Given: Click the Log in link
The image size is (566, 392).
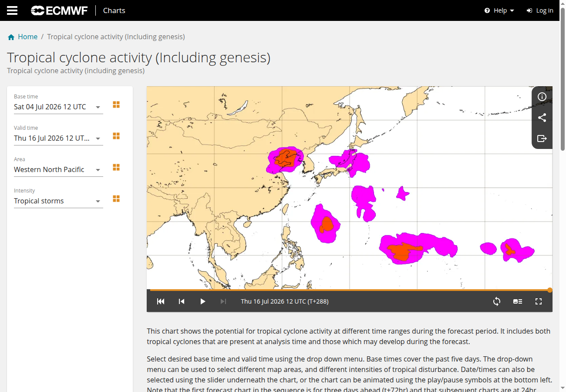Looking at the screenshot, I should 540,10.
